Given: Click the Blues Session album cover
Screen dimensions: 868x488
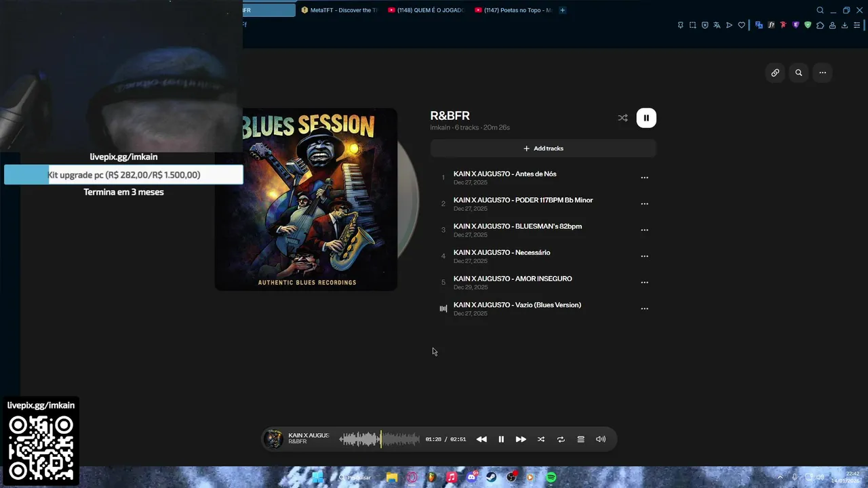Looking at the screenshot, I should [306, 199].
